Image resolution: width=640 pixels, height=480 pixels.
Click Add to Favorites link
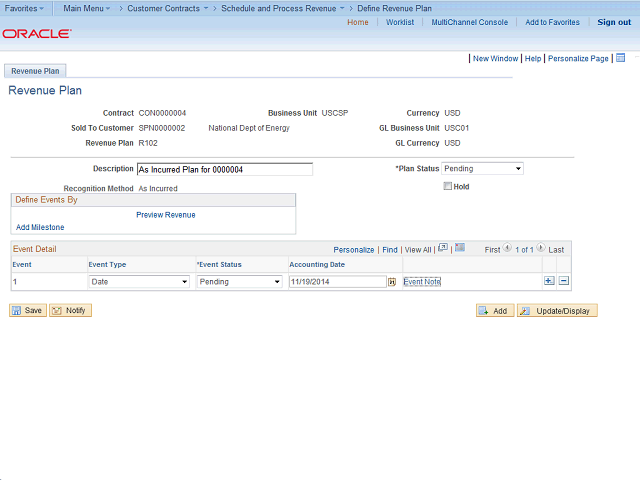(552, 22)
